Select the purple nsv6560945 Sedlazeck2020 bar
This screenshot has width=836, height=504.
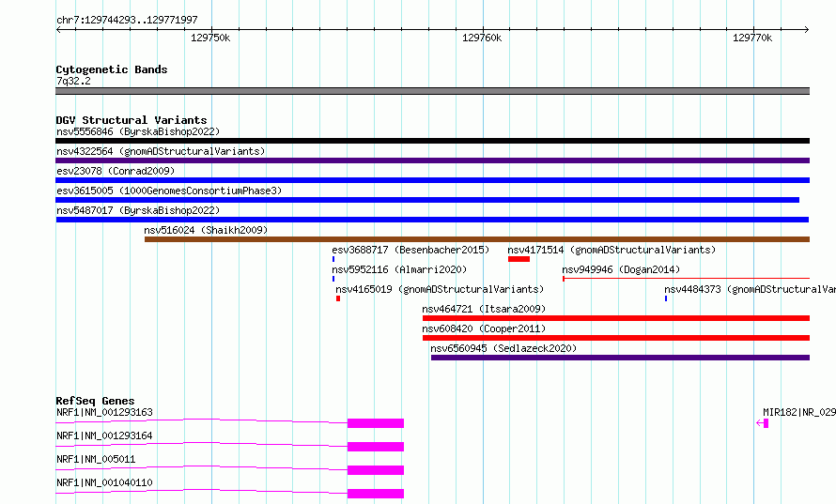pos(620,358)
